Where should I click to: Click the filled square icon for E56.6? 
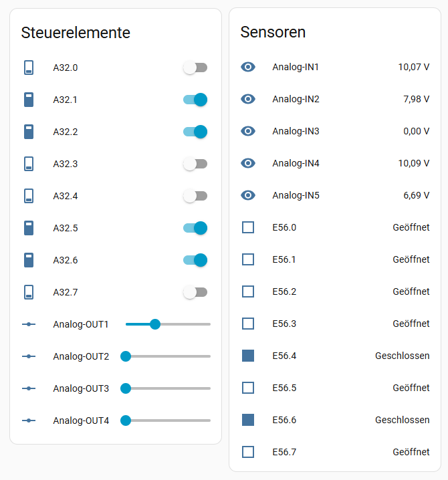click(x=248, y=420)
